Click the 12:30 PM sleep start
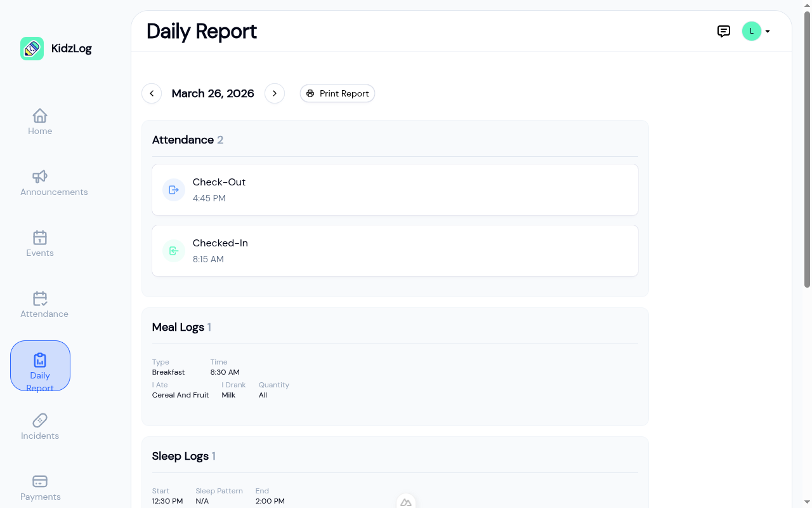 coord(167,501)
